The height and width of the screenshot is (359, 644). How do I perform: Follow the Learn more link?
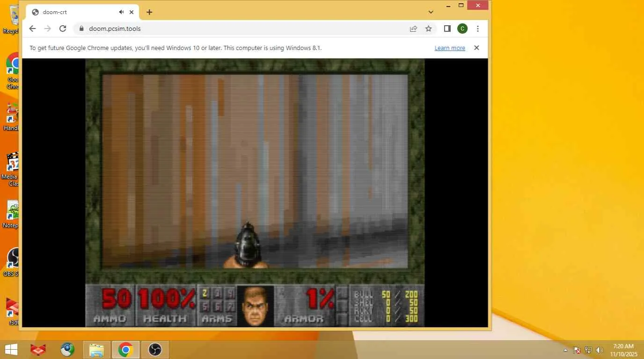450,48
